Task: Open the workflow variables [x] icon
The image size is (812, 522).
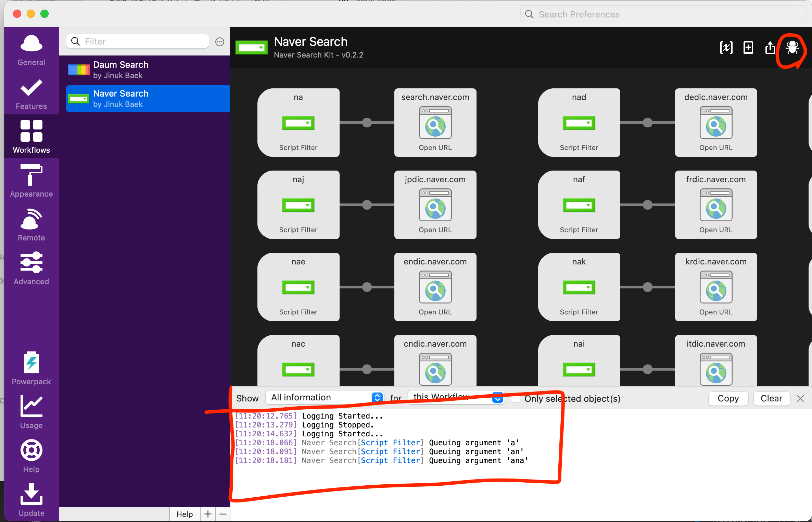Action: click(726, 48)
